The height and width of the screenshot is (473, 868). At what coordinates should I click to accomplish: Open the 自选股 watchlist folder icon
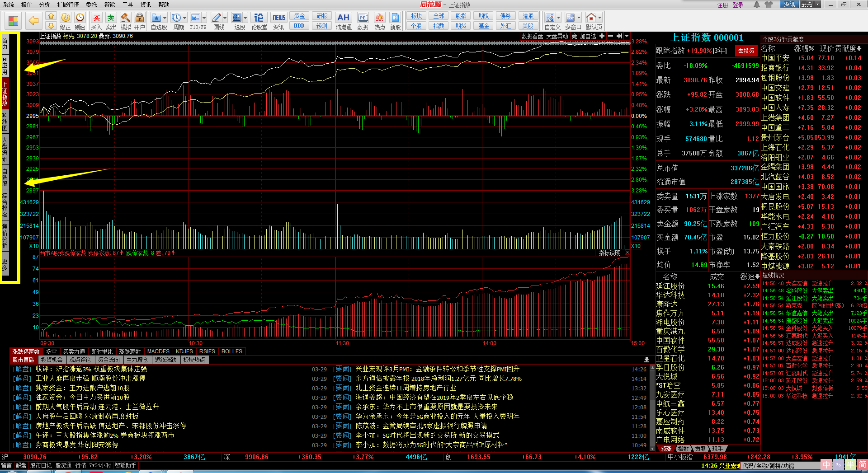(x=156, y=18)
